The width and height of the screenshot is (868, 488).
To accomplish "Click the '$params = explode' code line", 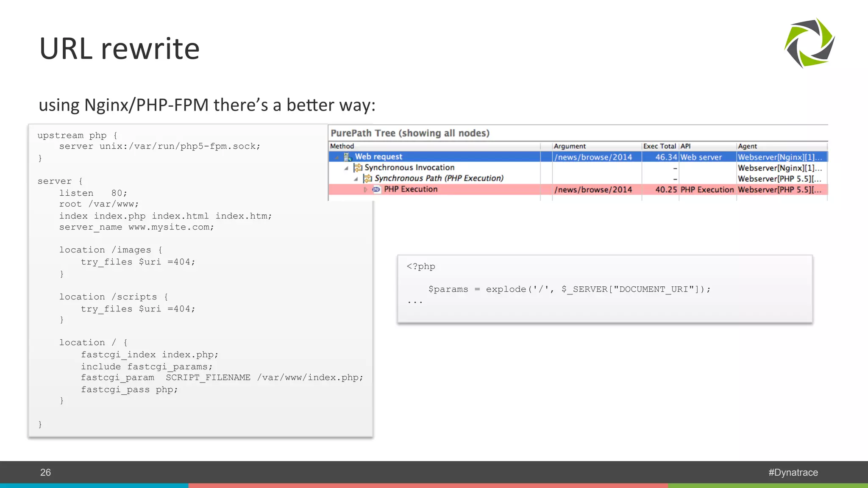I will (x=569, y=289).
